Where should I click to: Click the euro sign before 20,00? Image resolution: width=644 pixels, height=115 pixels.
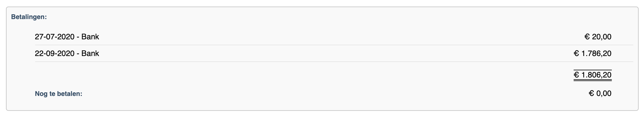[x=587, y=37]
